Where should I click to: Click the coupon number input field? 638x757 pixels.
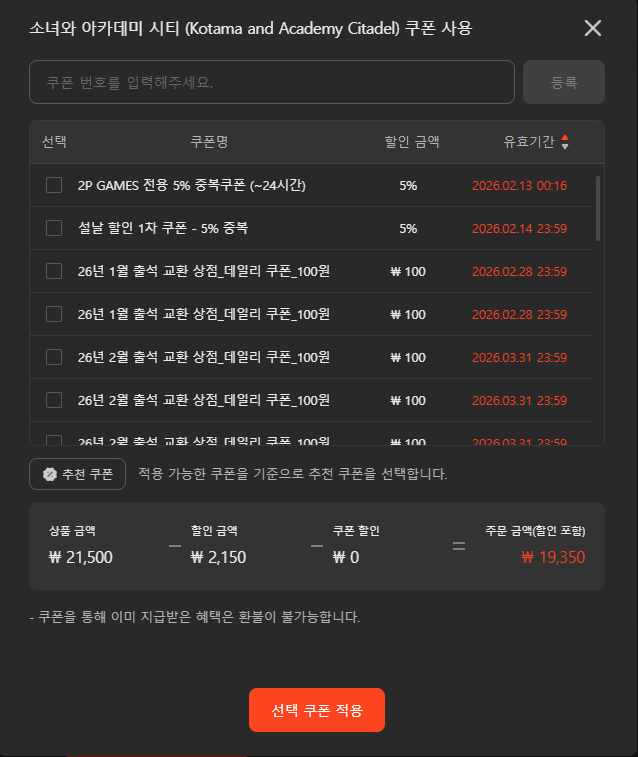pos(272,82)
